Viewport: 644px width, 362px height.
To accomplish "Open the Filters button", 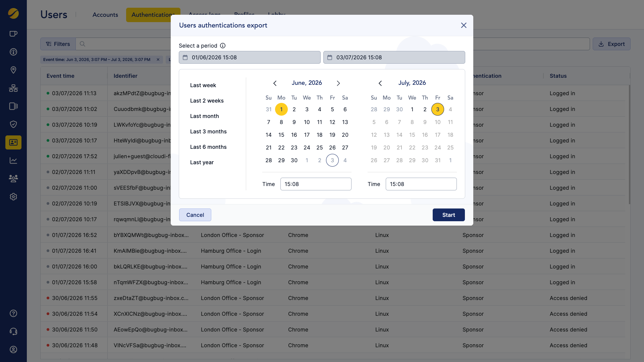I will [58, 44].
